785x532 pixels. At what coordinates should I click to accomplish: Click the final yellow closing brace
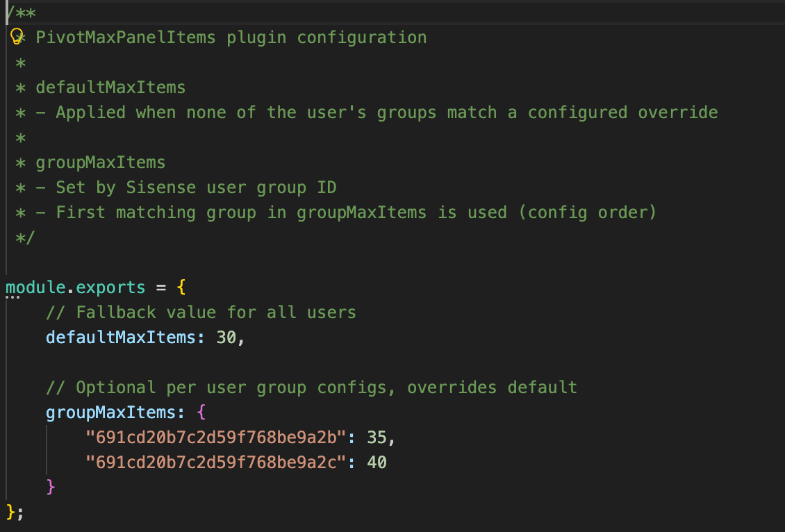(10, 512)
